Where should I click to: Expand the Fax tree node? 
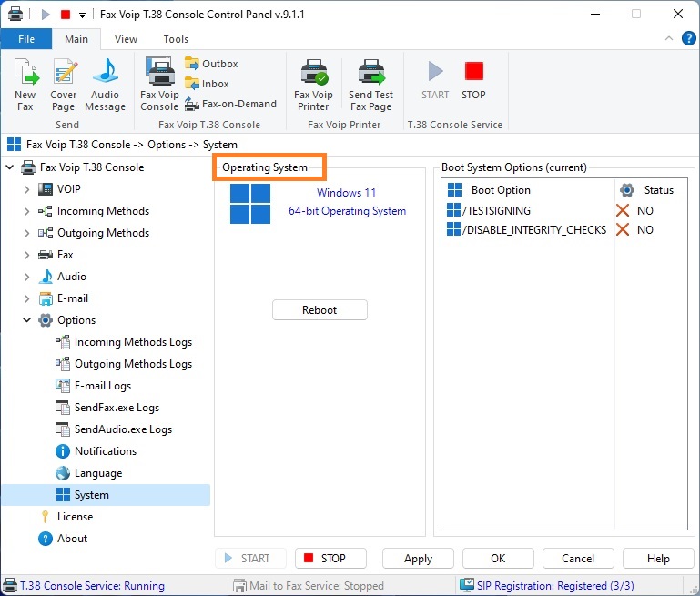click(26, 255)
